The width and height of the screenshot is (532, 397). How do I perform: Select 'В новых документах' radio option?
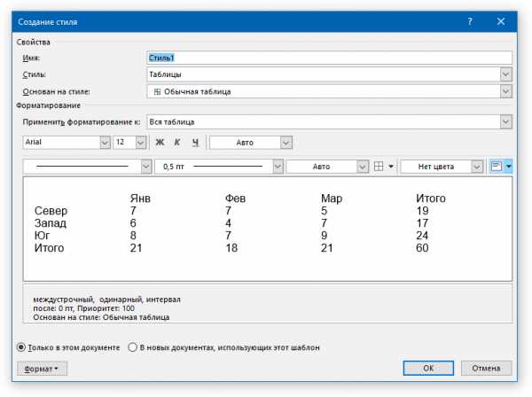133,347
